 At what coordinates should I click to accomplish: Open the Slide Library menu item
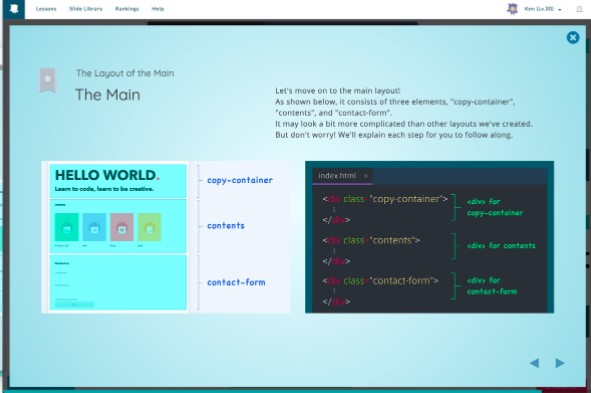pos(86,9)
